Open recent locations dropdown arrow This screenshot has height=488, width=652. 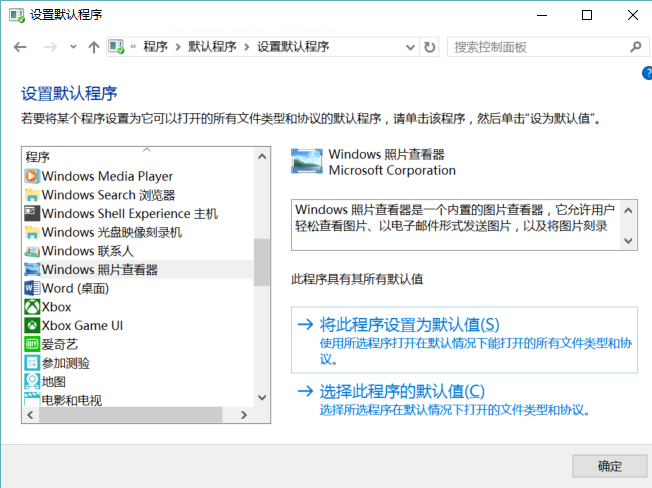[x=73, y=47]
